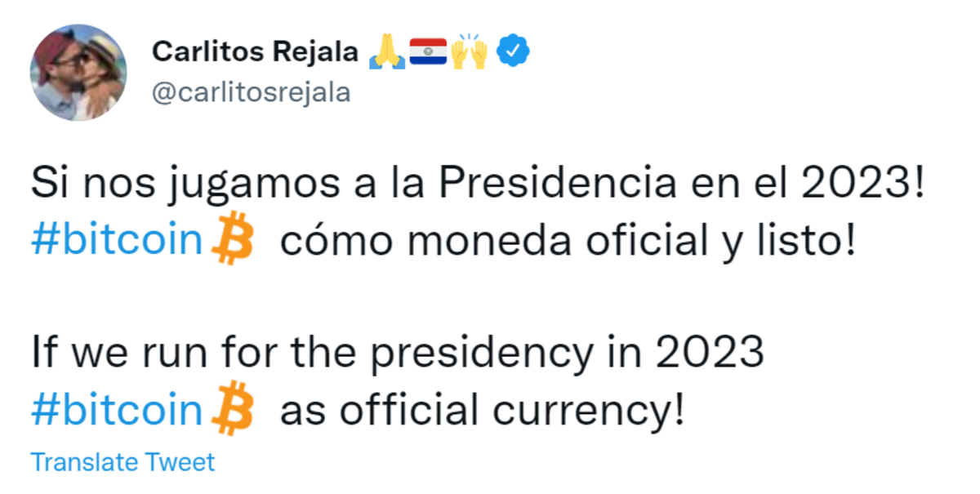Screen dimensions: 980x494
Task: Click the text "cómo moneda oficial y listo!"
Action: (567, 243)
